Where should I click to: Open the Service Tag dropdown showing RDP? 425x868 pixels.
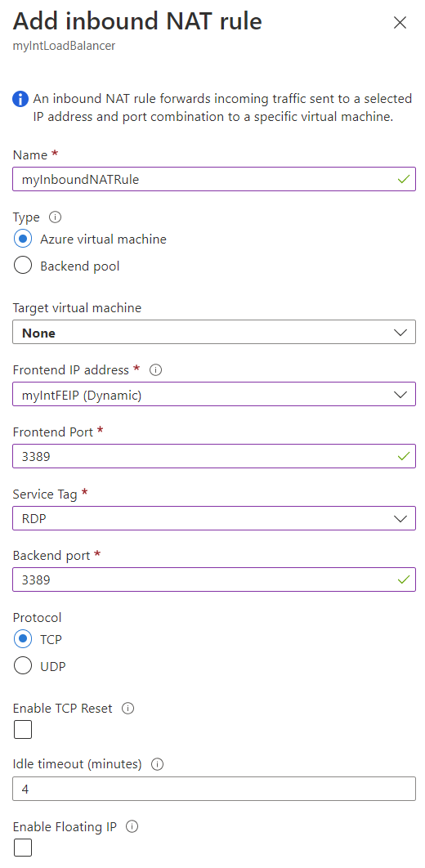pyautogui.click(x=214, y=518)
